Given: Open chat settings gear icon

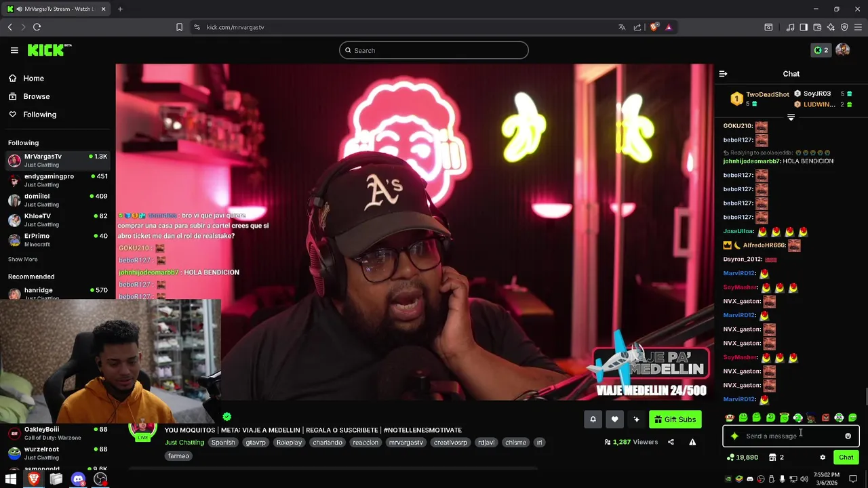Looking at the screenshot, I should pyautogui.click(x=823, y=457).
